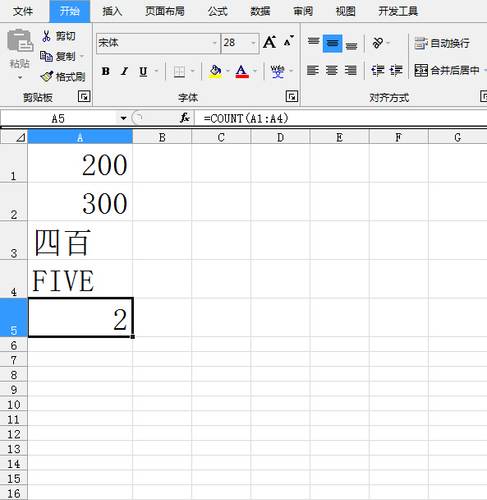Click the Paste clipboard icon
The image size is (487, 500).
[x=20, y=41]
